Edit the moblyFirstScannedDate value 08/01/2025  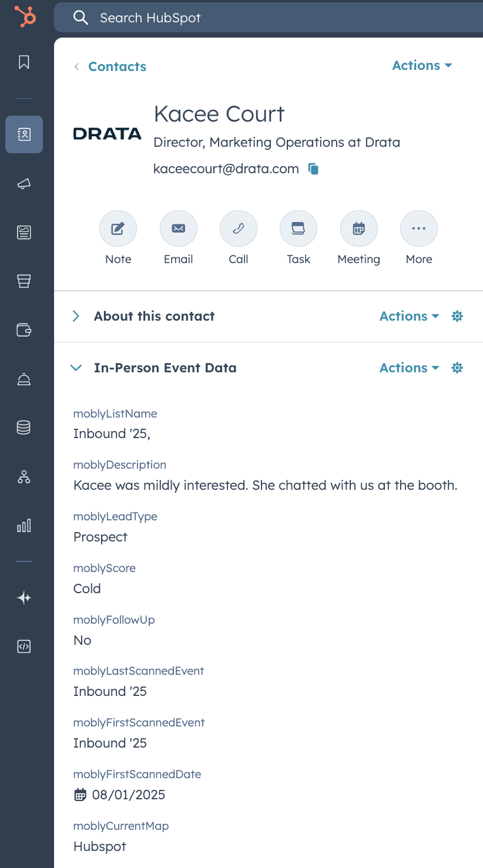129,795
